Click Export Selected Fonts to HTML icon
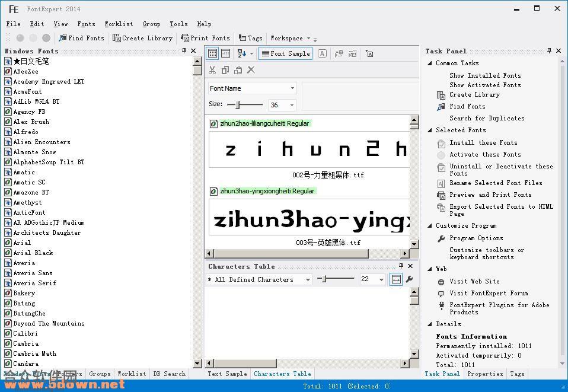The width and height of the screenshot is (568, 392). [x=441, y=208]
